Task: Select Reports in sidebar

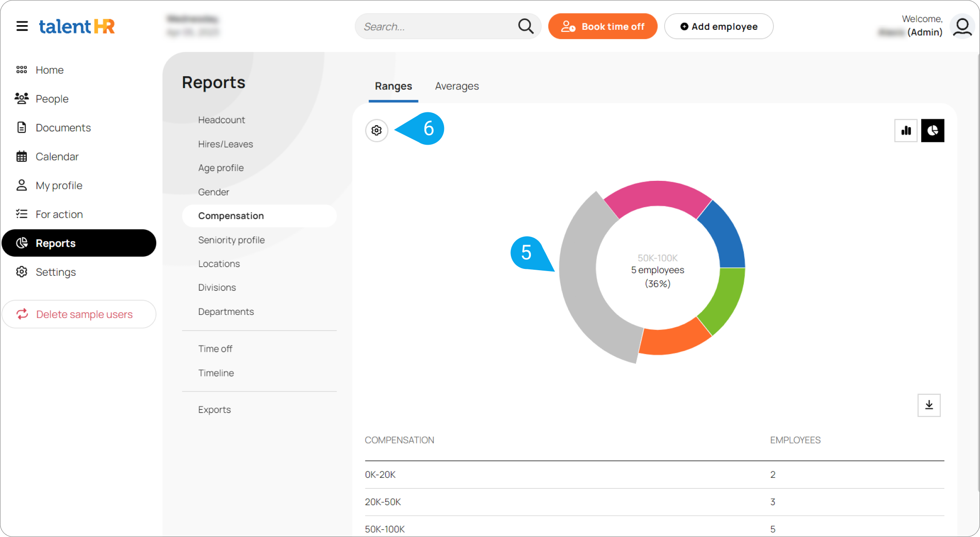Action: [79, 243]
